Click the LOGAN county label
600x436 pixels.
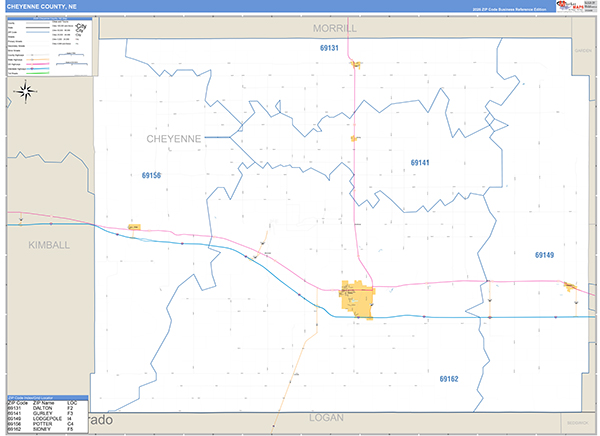point(326,418)
